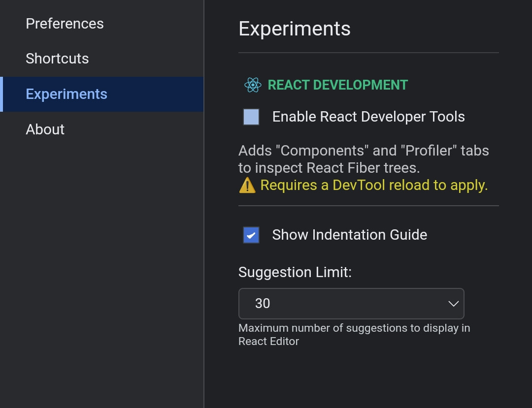Click the Experiments page title heading

[295, 29]
